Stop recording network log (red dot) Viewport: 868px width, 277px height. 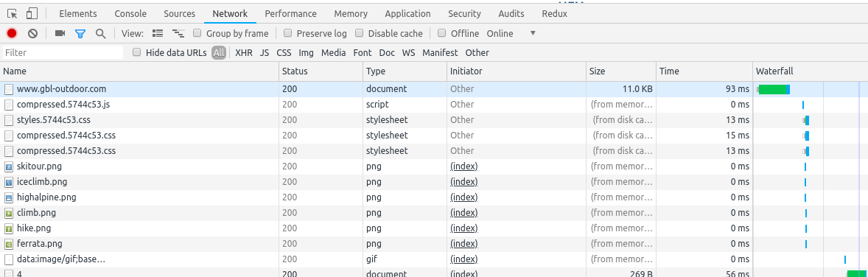(12, 33)
